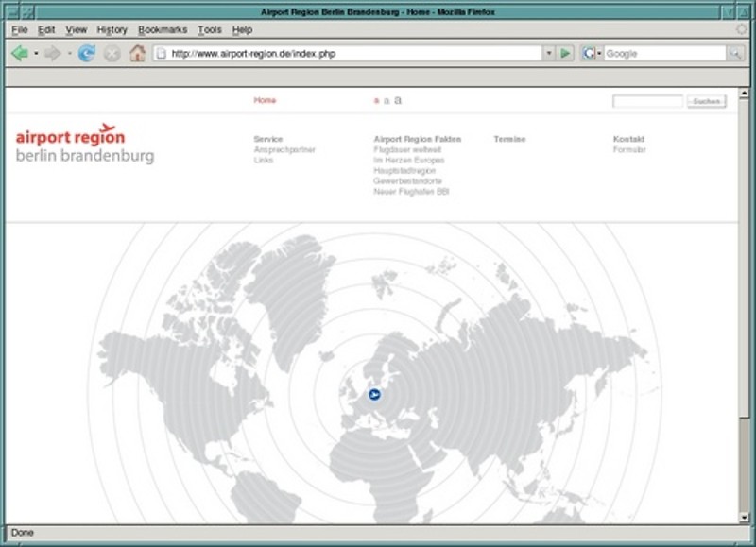Viewport: 756px width, 547px height.
Task: Open the window menu button in title bar
Action: 12,11
